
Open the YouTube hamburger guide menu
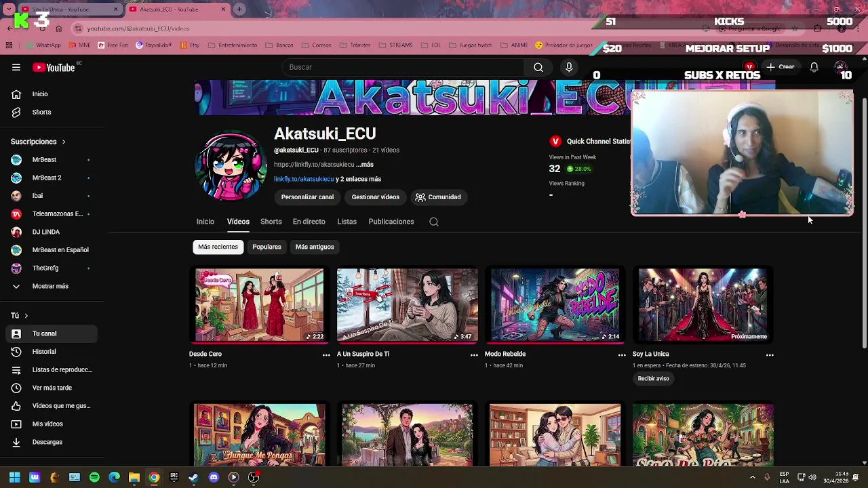tap(16, 67)
